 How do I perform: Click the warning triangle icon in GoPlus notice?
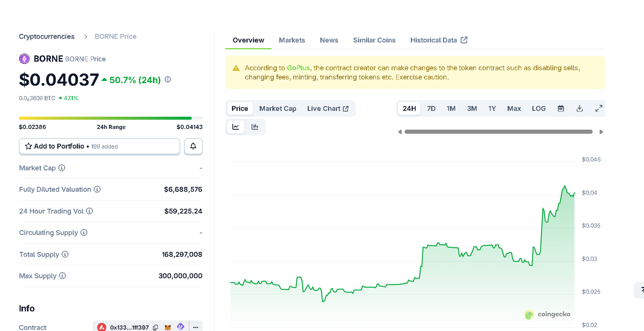click(x=236, y=68)
